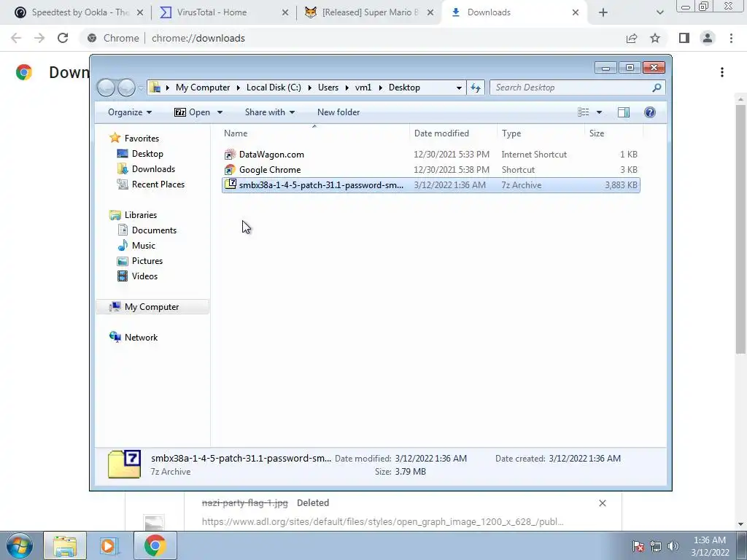Expand the Open button dropdown arrow
Viewport: 747px width, 560px height.
(220, 112)
